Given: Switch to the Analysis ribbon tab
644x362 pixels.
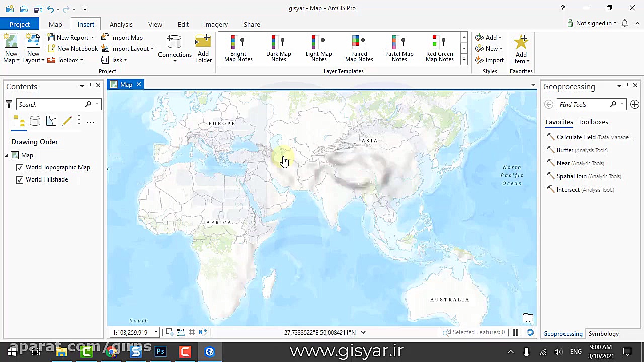Looking at the screenshot, I should 121,24.
